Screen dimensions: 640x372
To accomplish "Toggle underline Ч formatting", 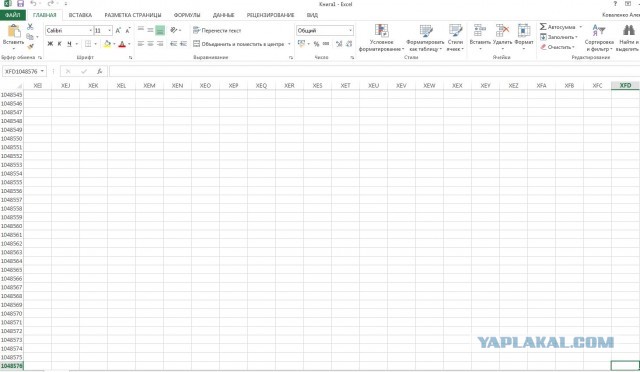I will point(69,44).
